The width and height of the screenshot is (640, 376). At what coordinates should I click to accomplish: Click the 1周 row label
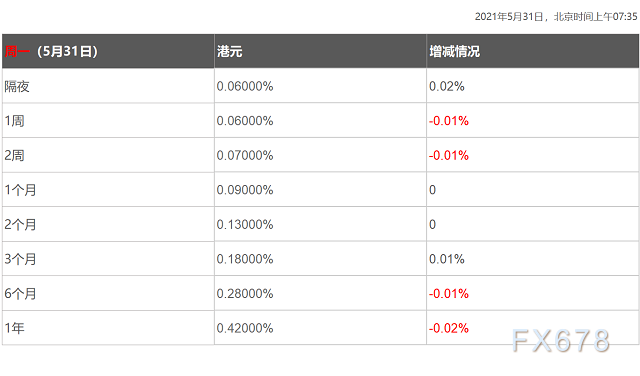point(14,121)
